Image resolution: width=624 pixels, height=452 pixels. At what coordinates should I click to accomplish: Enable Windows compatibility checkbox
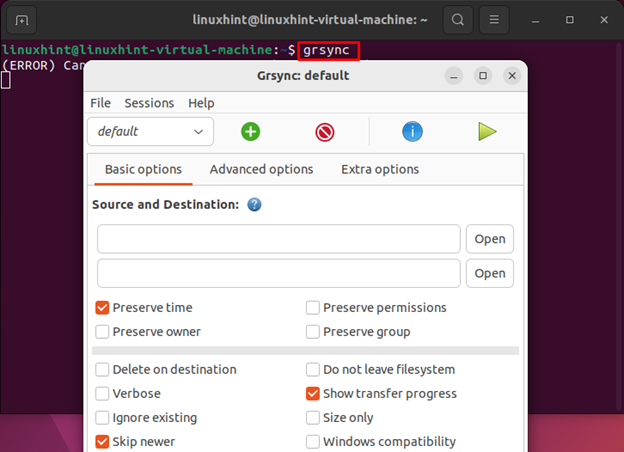[313, 442]
